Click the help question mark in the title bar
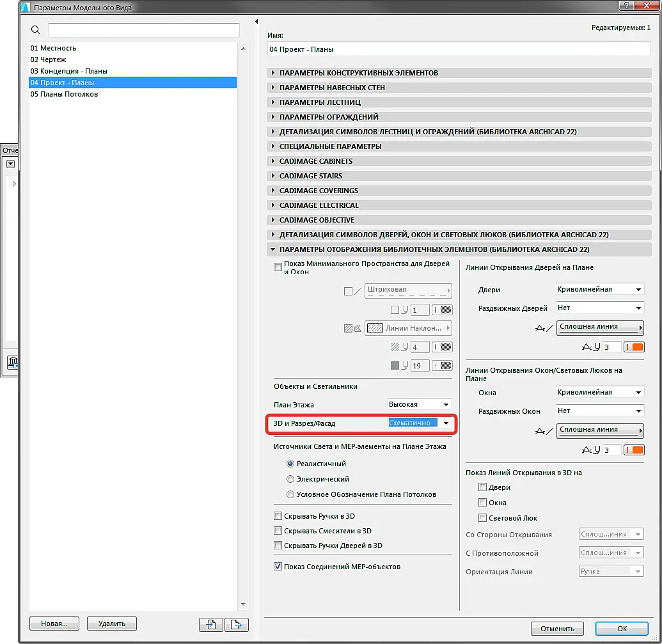The width and height of the screenshot is (662, 644). pos(626,6)
